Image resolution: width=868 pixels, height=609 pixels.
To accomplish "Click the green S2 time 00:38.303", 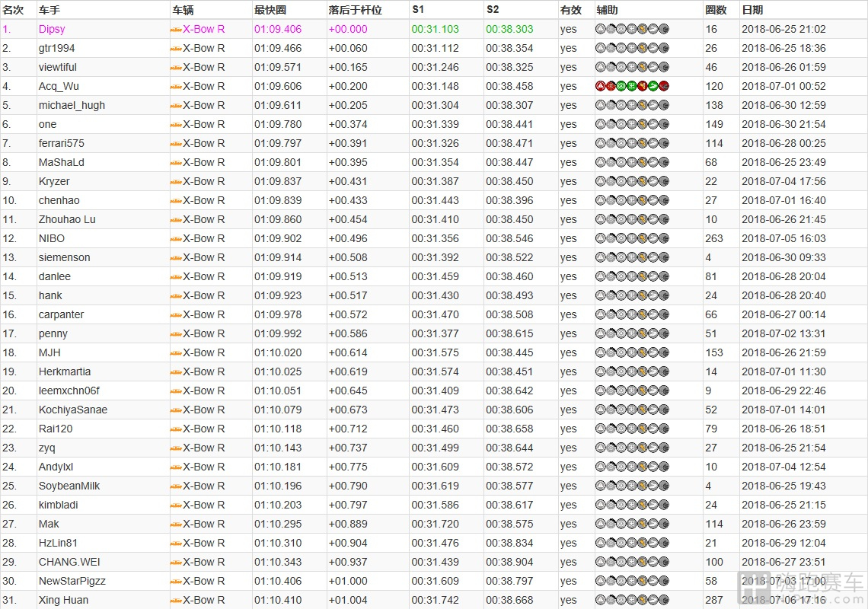I will (x=510, y=30).
